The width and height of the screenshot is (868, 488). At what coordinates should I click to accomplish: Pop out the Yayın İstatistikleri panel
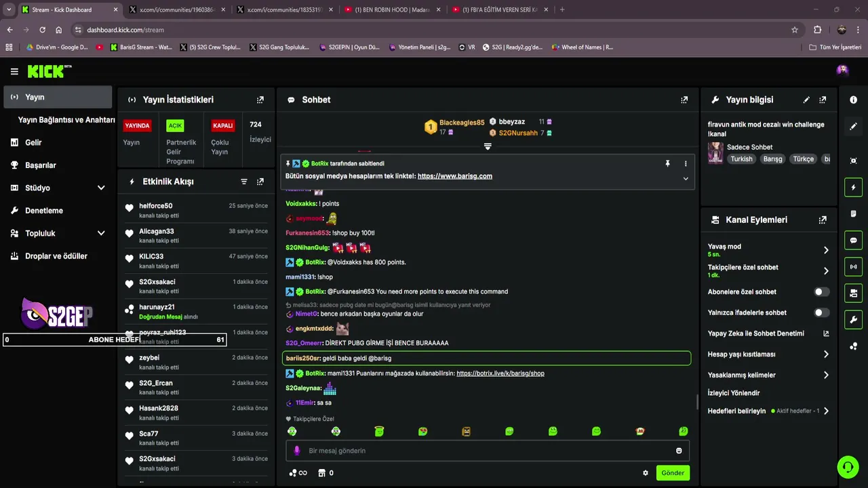coord(260,100)
